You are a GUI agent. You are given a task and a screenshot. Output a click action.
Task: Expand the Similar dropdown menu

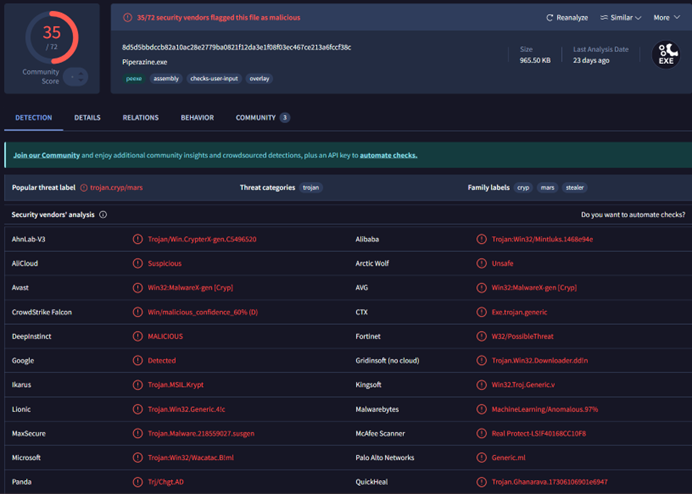coord(621,18)
